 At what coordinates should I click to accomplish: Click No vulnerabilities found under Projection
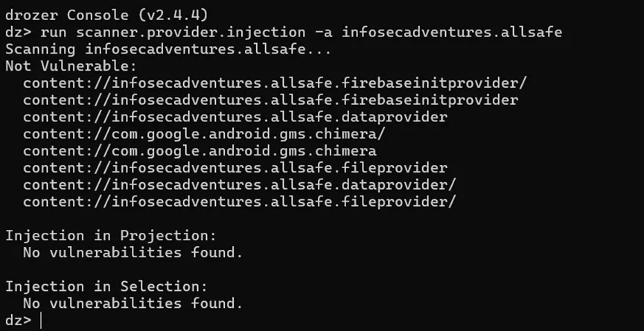(x=133, y=253)
